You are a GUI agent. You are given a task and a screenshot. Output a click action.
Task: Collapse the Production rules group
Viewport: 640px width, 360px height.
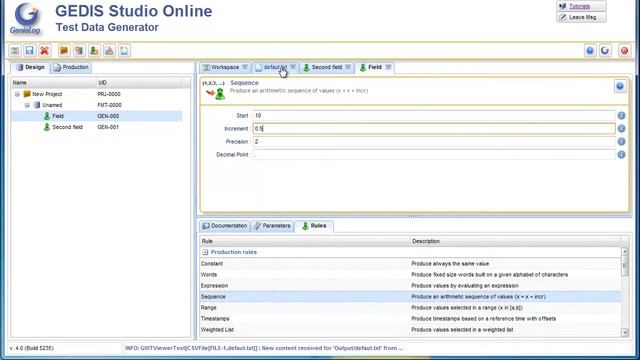click(205, 252)
